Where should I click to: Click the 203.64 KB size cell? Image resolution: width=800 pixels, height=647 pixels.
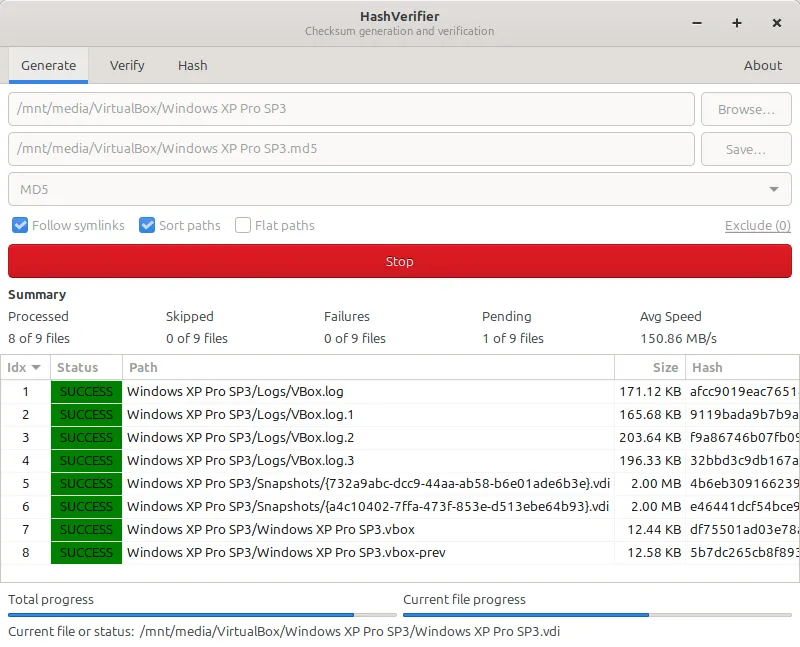coord(650,437)
